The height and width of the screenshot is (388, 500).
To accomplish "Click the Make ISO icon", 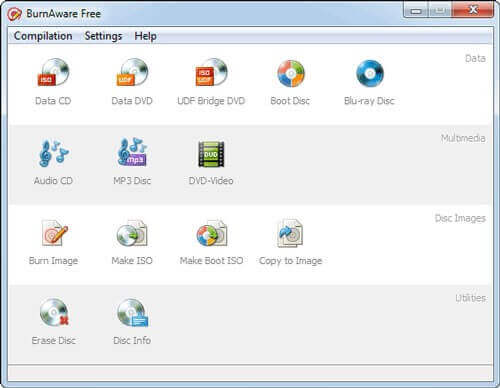I will click(x=132, y=242).
